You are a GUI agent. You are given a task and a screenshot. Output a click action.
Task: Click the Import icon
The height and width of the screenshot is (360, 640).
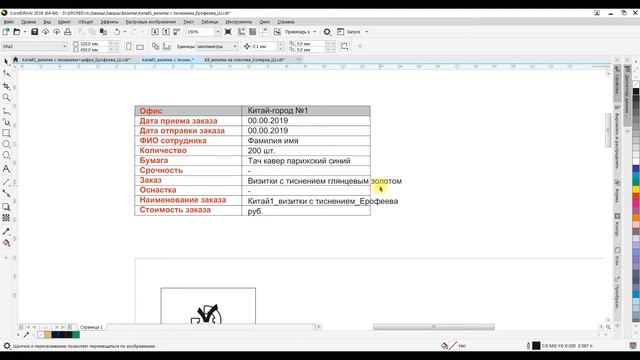pos(155,31)
